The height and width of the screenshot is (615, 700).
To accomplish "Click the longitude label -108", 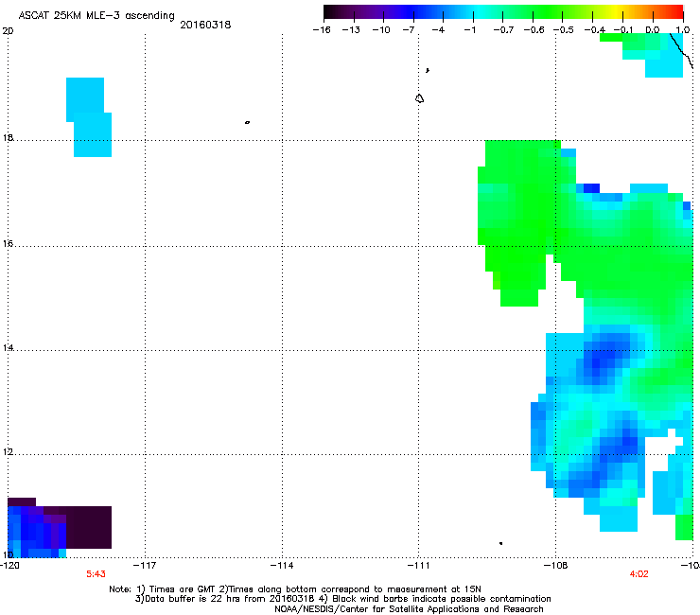I will coord(555,566).
